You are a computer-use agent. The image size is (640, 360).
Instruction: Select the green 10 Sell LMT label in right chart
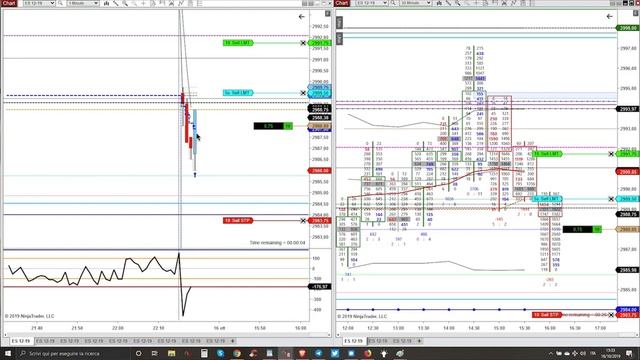coord(547,154)
